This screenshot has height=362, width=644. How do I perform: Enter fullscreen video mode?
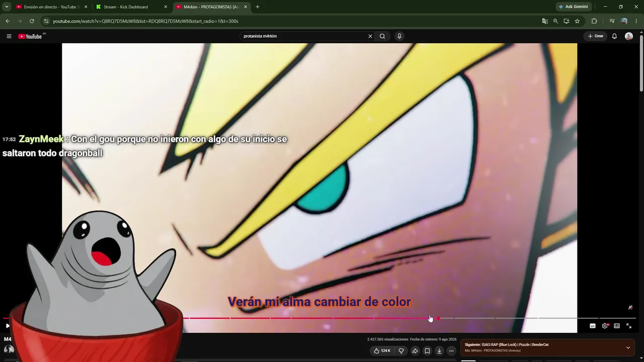click(629, 326)
